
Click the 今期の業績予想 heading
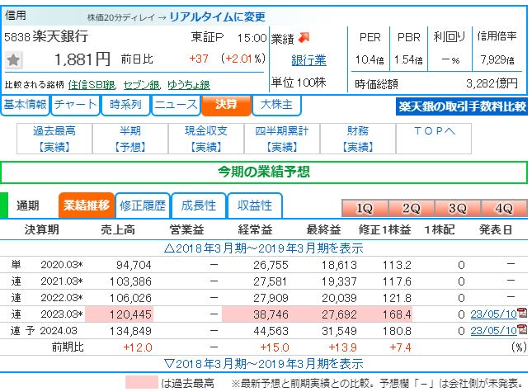click(264, 172)
